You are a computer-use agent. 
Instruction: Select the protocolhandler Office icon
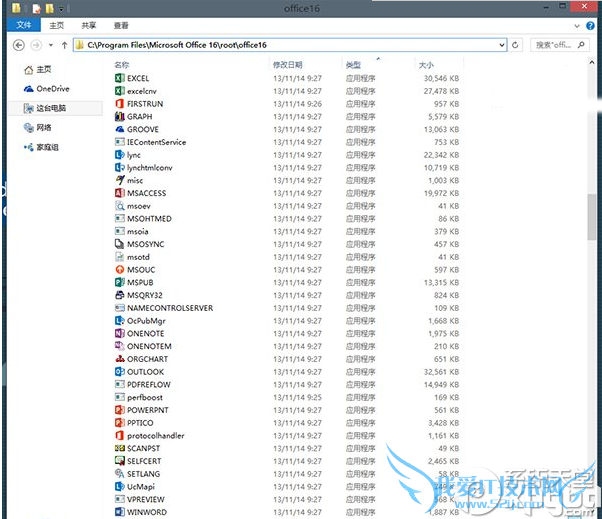[x=120, y=435]
